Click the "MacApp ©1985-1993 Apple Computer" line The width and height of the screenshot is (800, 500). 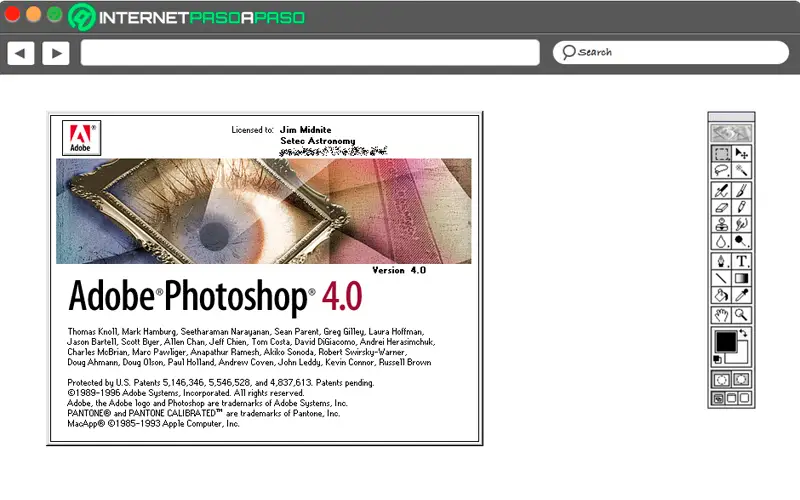point(153,423)
